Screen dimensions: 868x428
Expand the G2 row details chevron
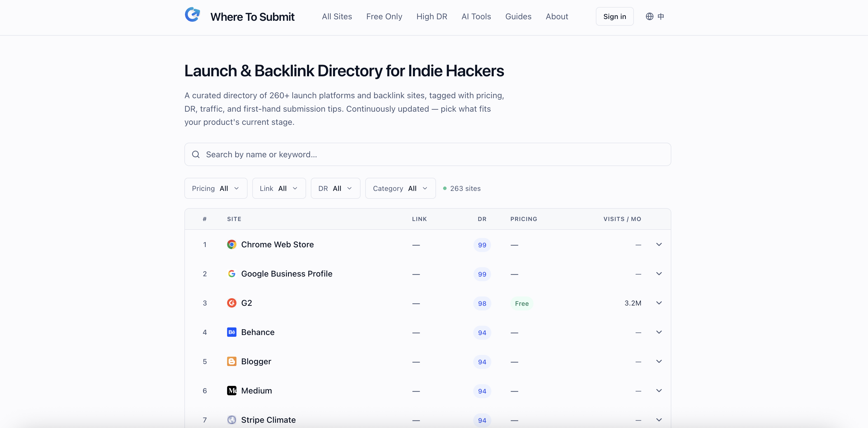659,303
